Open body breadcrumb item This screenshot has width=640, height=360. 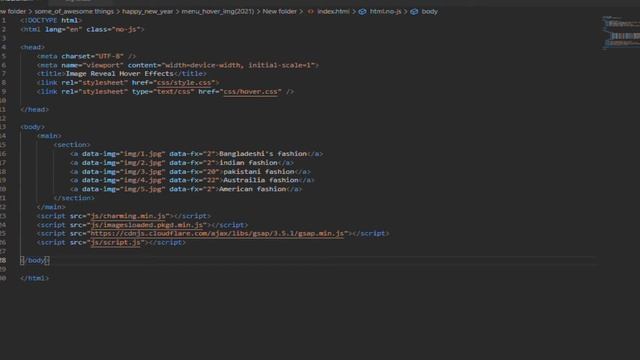(x=429, y=11)
